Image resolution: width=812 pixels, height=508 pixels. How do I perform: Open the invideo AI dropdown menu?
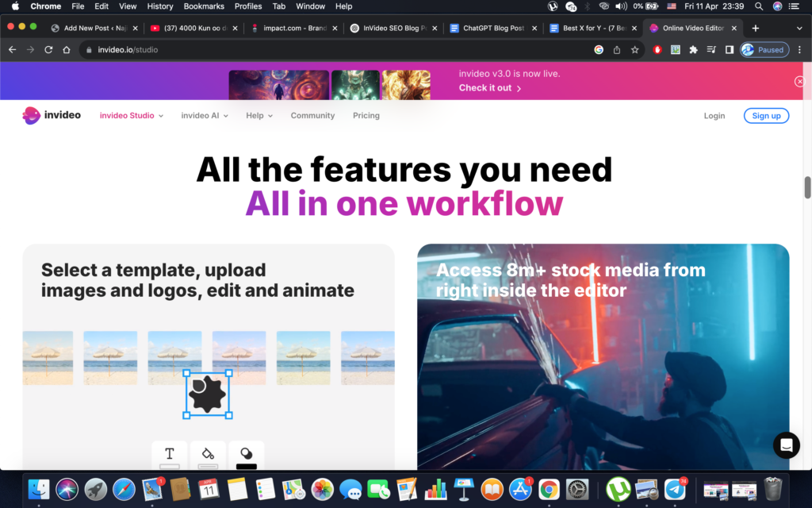(204, 115)
